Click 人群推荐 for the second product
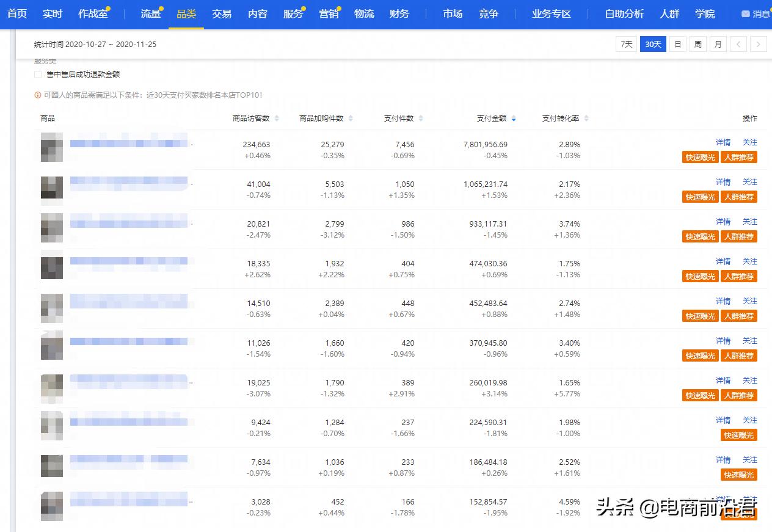 (739, 197)
